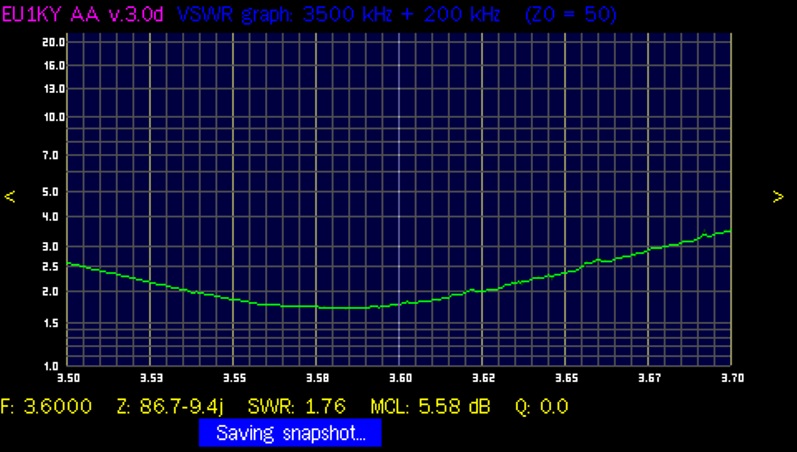Click the right arrow to shift frequency up
The image size is (797, 452).
[778, 197]
